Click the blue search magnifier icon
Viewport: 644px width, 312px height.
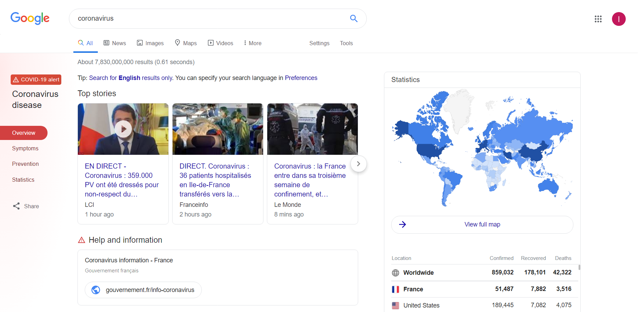tap(354, 18)
